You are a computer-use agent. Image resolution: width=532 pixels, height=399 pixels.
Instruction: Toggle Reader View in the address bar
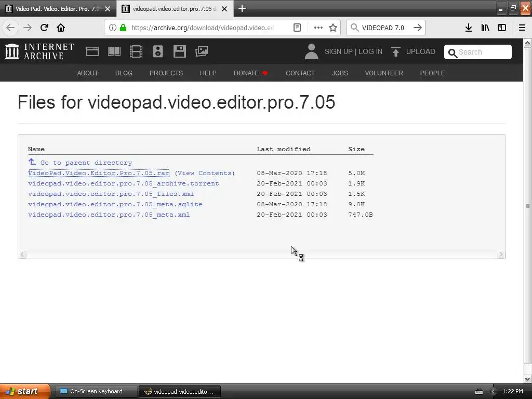coord(297,28)
